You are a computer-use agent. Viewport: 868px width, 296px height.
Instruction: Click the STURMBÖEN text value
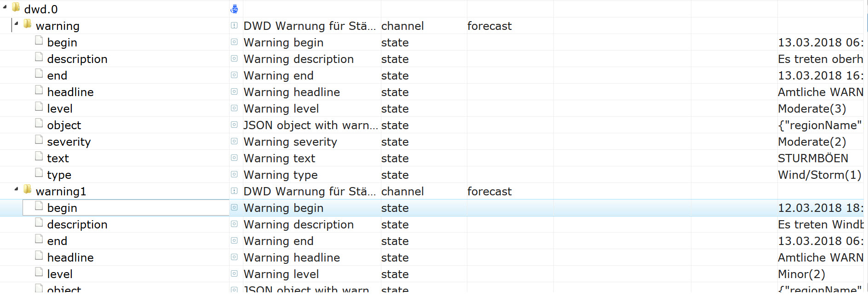tap(812, 159)
